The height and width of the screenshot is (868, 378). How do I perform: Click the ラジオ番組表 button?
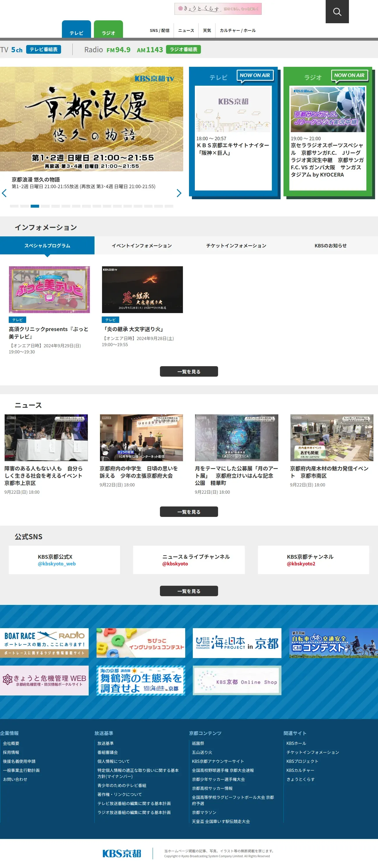pyautogui.click(x=183, y=50)
